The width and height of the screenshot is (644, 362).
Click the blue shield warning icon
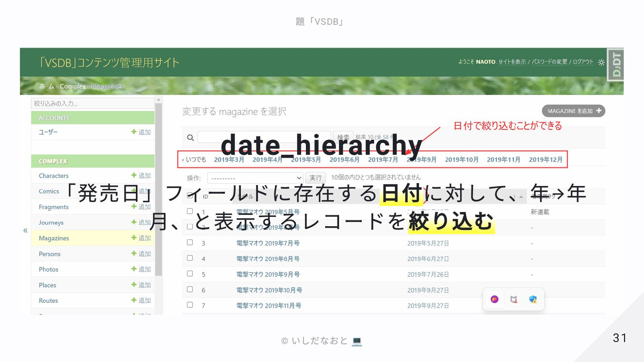point(533,299)
